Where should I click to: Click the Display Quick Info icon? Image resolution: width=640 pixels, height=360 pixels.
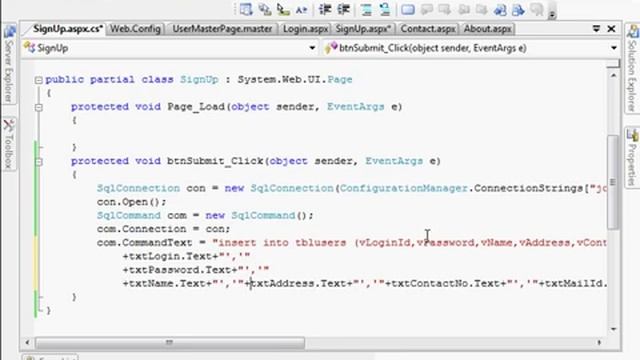click(283, 9)
